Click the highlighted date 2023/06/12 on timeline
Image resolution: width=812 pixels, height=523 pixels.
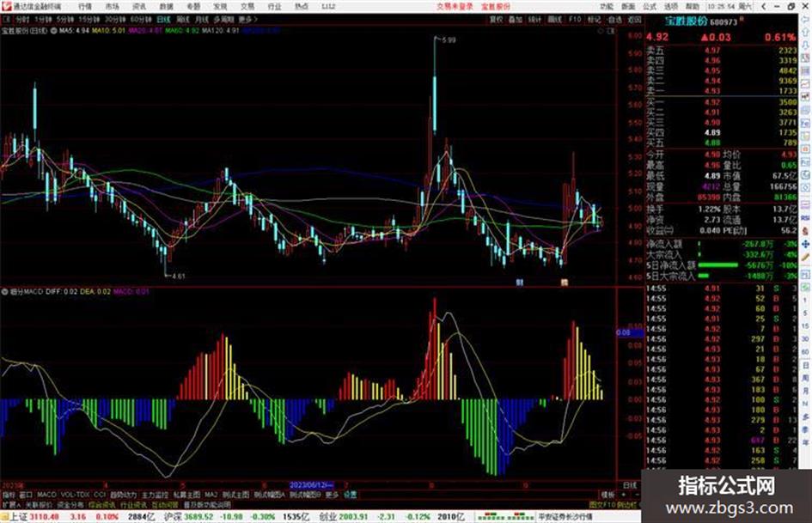[312, 485]
